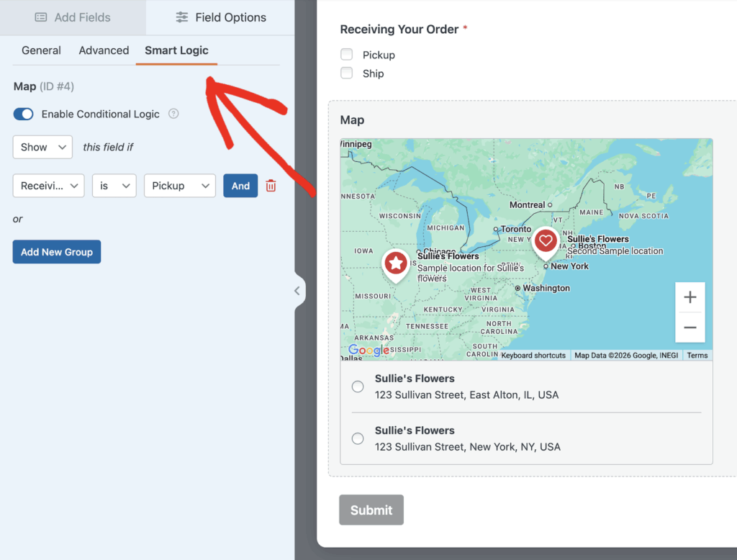Click the star map marker pin

pos(395,263)
